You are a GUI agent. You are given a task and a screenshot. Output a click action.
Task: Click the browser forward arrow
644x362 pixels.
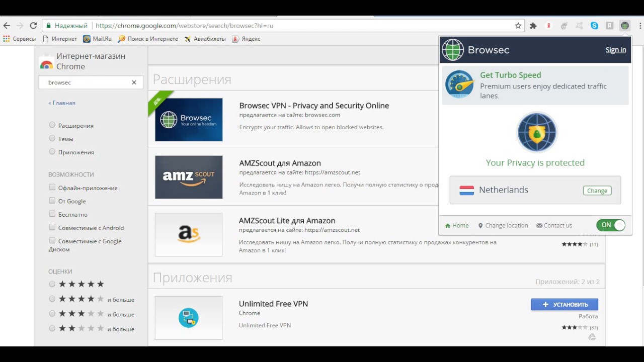tap(20, 26)
